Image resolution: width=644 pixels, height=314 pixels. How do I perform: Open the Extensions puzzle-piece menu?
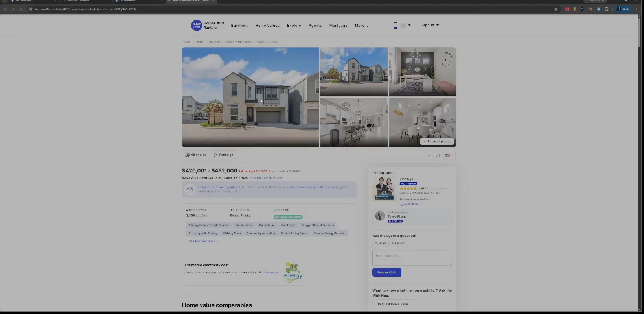(x=607, y=9)
